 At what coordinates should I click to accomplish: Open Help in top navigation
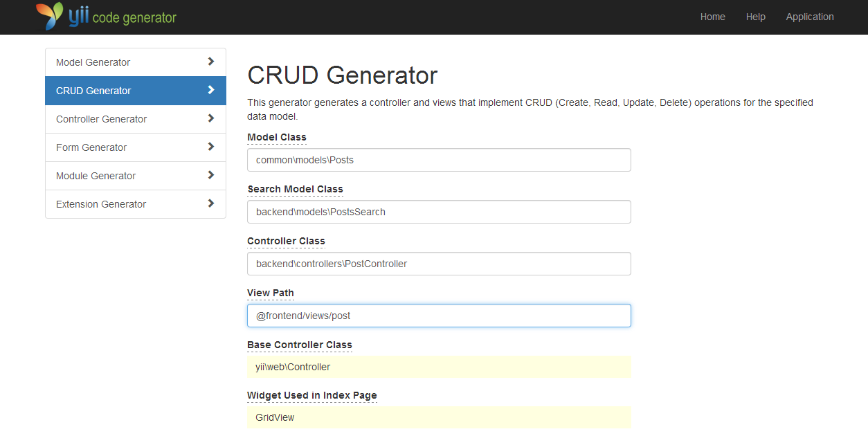(x=756, y=17)
